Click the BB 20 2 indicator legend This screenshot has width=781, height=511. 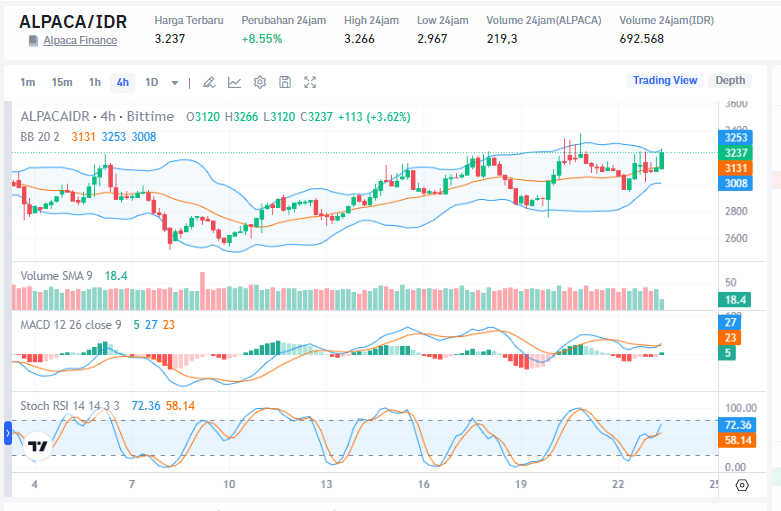tap(40, 136)
